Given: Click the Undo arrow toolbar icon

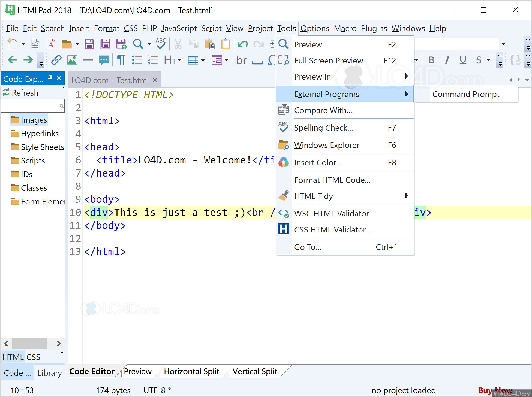Looking at the screenshot, I should pyautogui.click(x=242, y=44).
